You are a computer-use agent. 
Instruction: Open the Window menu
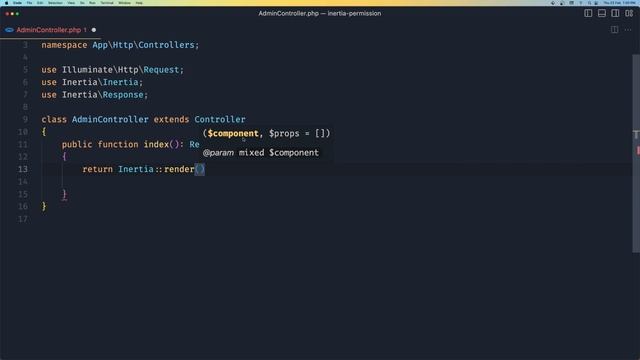(125, 3)
